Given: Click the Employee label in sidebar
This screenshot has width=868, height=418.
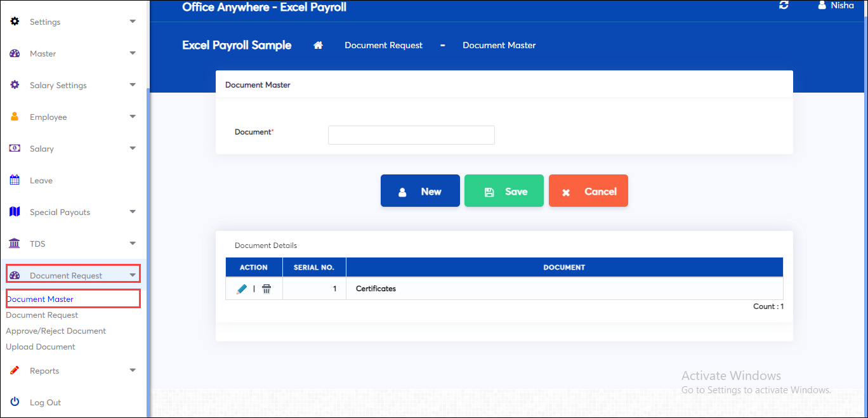Looking at the screenshot, I should [48, 117].
